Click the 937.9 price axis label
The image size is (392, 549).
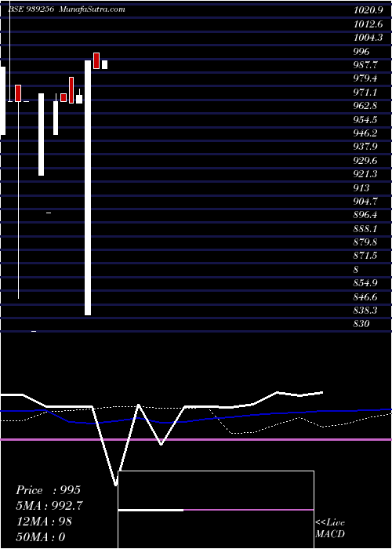365,147
